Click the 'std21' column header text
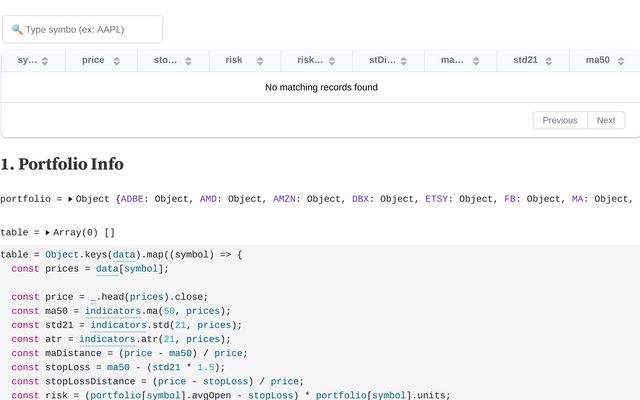 tap(525, 60)
